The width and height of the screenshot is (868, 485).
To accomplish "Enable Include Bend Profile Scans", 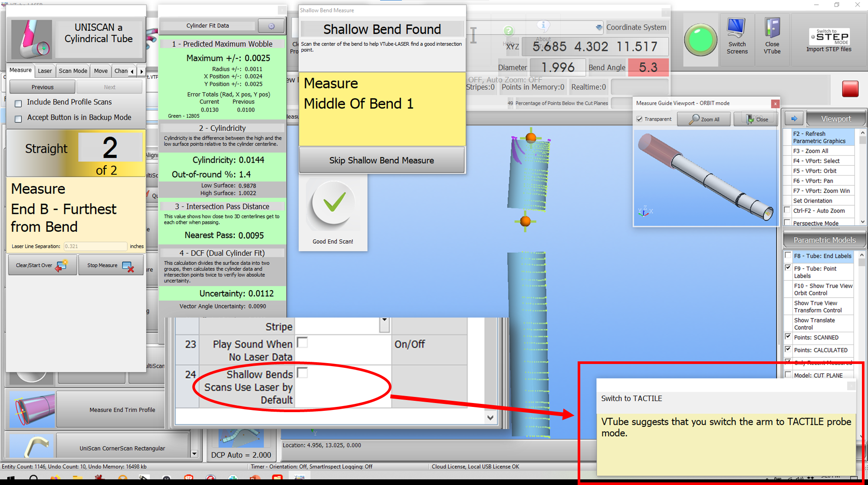I will coord(18,103).
